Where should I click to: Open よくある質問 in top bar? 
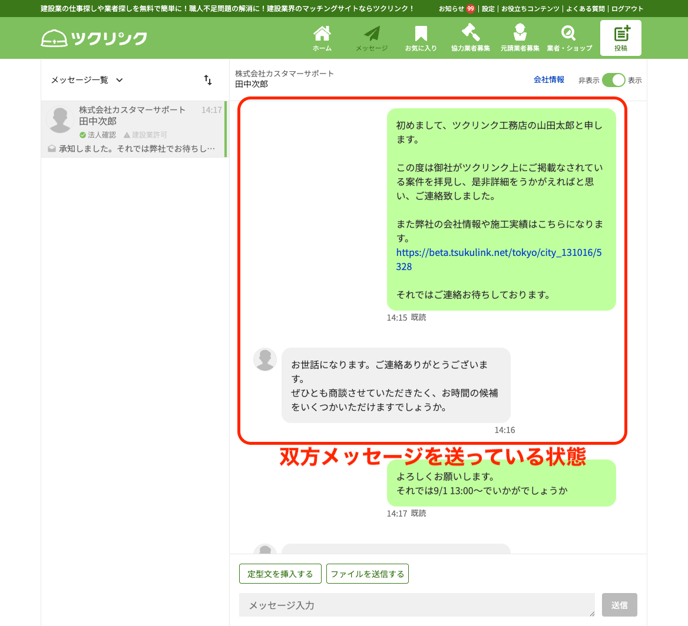(x=585, y=8)
